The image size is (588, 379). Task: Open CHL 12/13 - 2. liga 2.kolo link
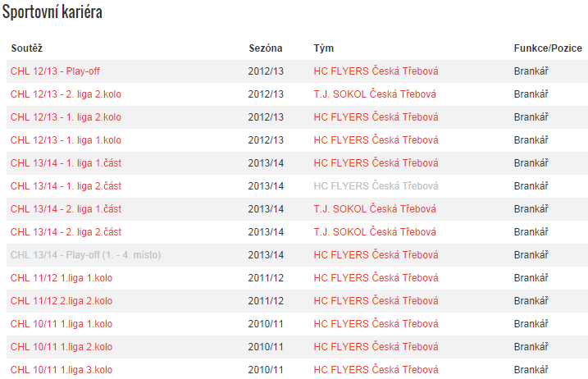click(66, 94)
